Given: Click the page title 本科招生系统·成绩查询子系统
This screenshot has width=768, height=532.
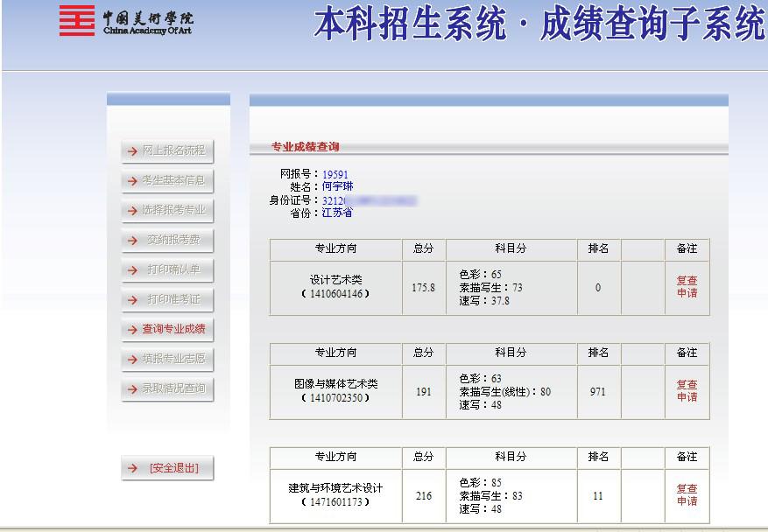Looking at the screenshot, I should point(539,23).
